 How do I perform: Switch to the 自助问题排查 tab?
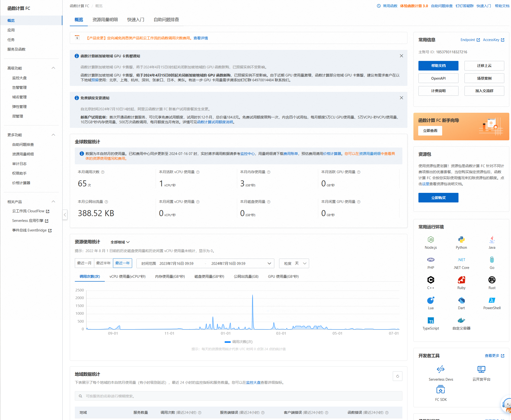pos(166,20)
